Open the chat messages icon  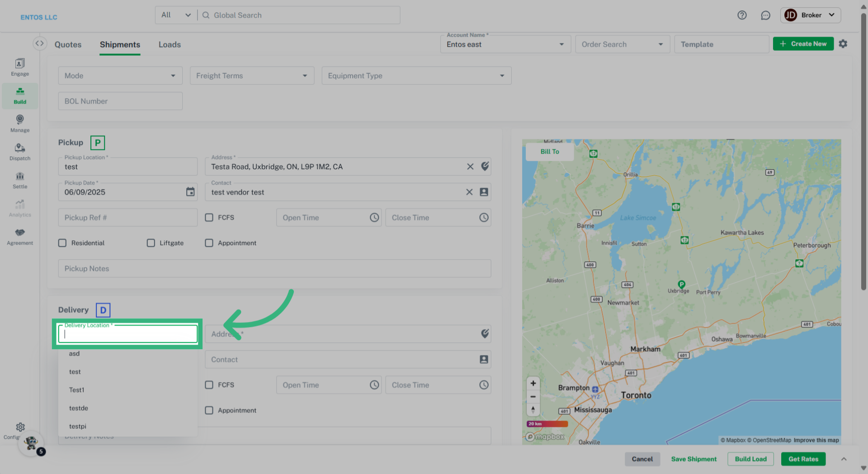click(765, 15)
